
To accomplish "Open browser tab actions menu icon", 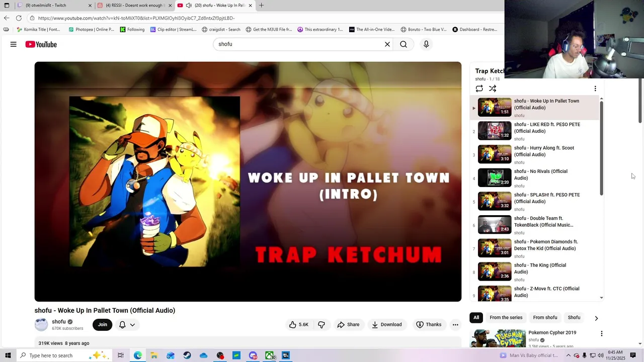I will pos(7,6).
